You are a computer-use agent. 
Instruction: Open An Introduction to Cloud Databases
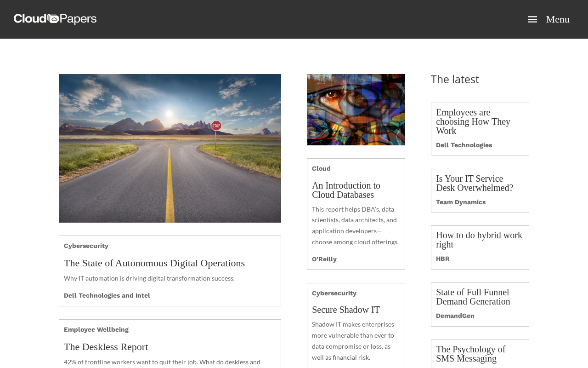(346, 190)
